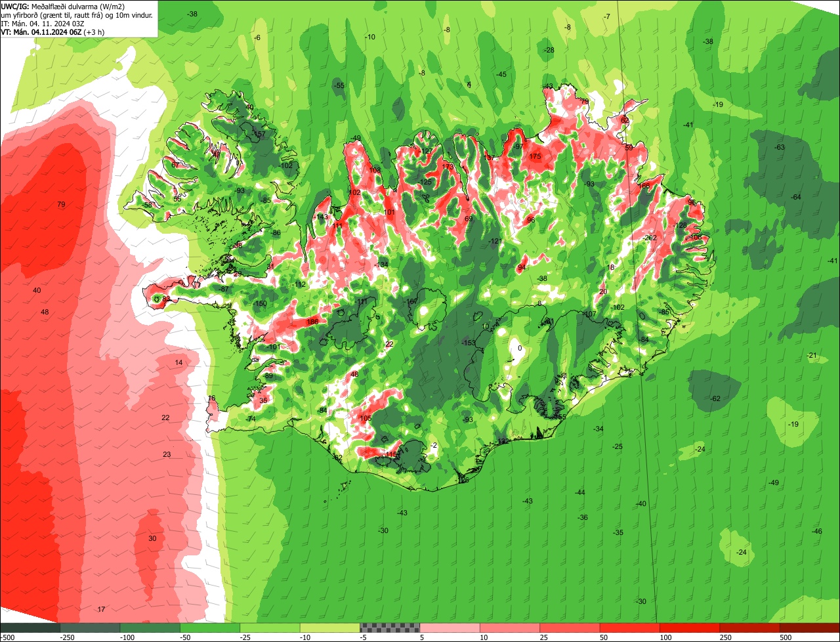
Task: Click the map value '17' near the bottom-left
Action: tap(101, 609)
